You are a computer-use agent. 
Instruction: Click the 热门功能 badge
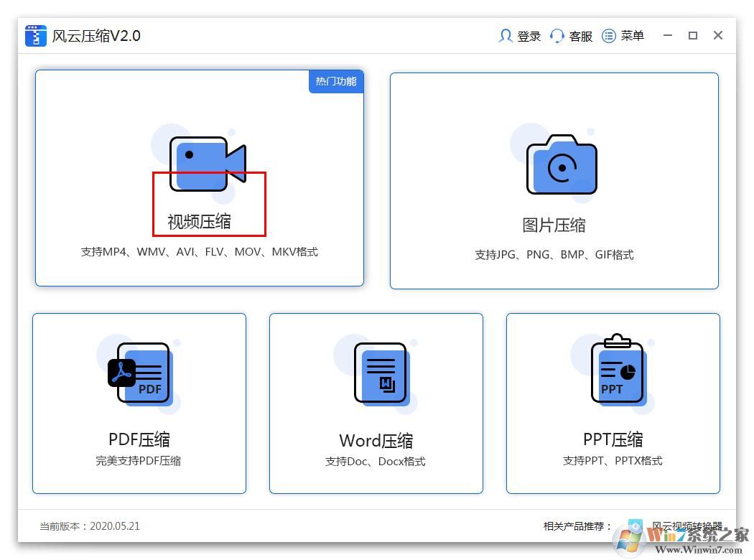pyautogui.click(x=335, y=82)
